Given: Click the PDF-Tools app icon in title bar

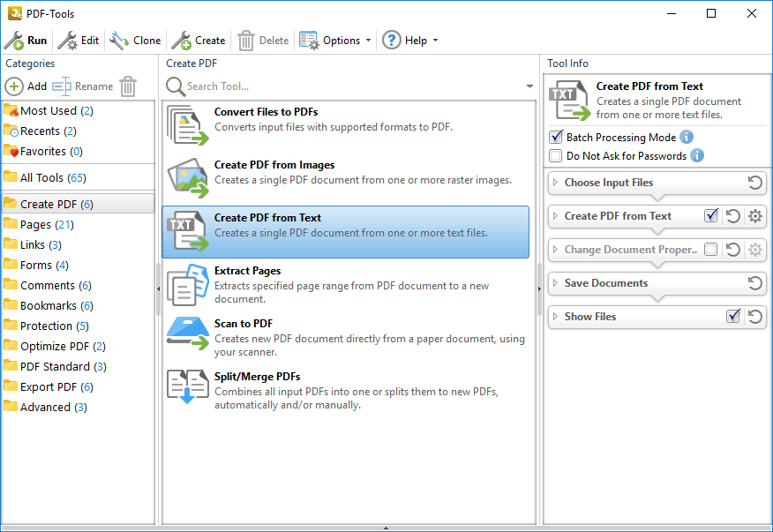Looking at the screenshot, I should coord(15,13).
